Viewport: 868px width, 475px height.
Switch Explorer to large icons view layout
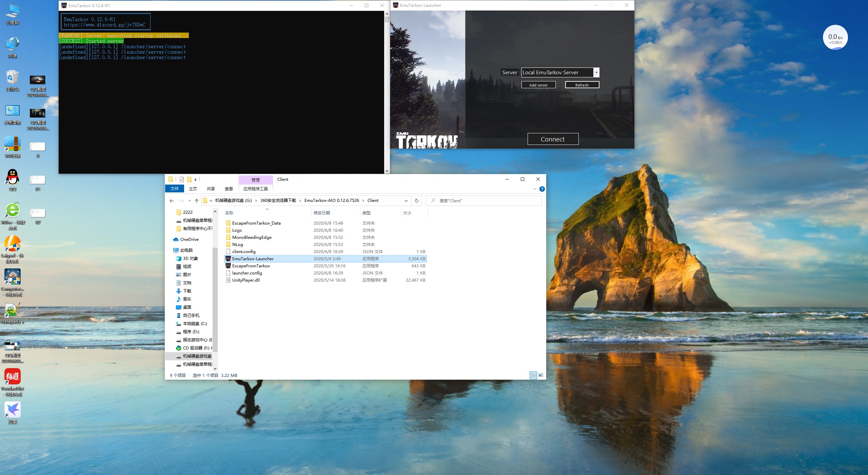coord(541,375)
